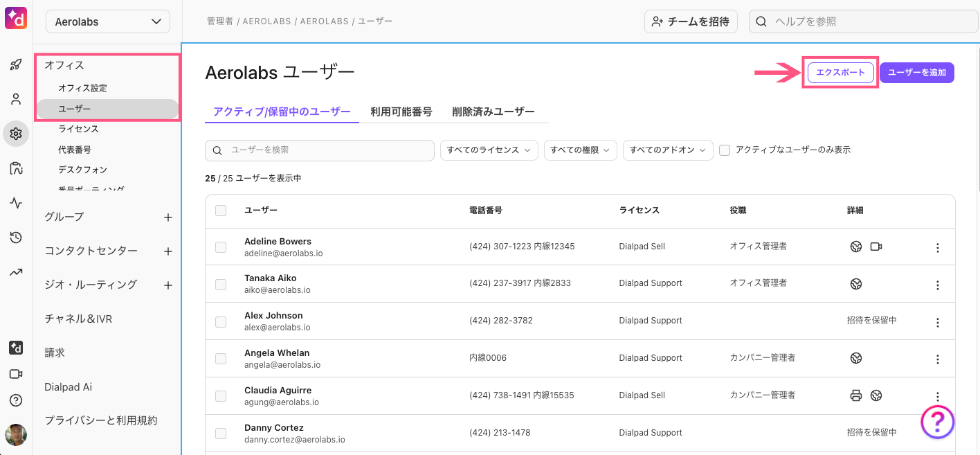Open the person profile sidebar icon
This screenshot has width=980, height=455.
point(16,99)
